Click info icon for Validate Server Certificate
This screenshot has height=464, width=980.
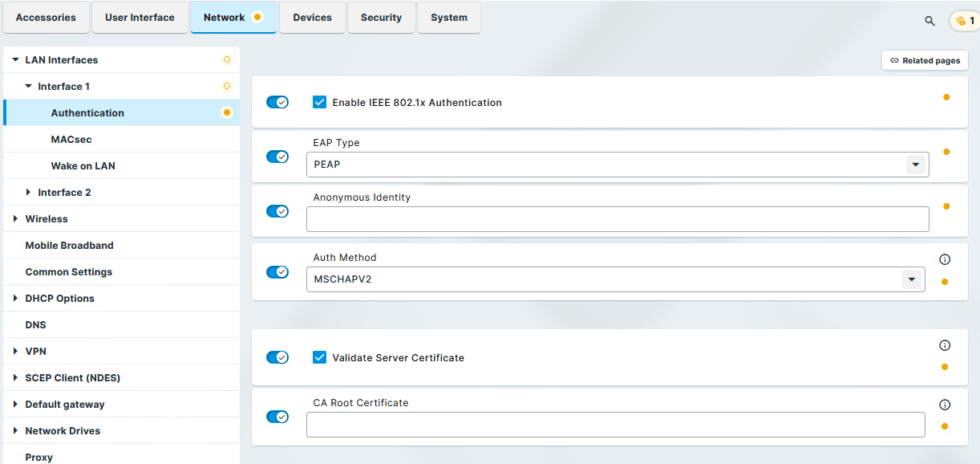tap(945, 345)
